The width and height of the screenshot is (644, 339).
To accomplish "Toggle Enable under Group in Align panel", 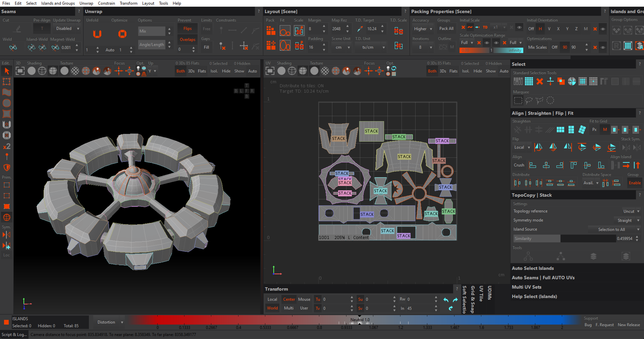I will tap(634, 183).
